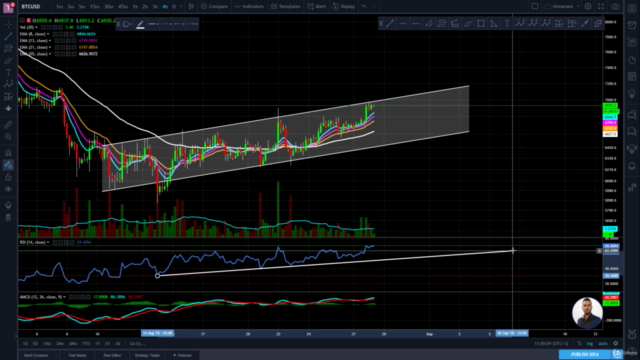Viewport: 640px width, 360px height.
Task: Open the chart layout selector square
Action: point(534,7)
